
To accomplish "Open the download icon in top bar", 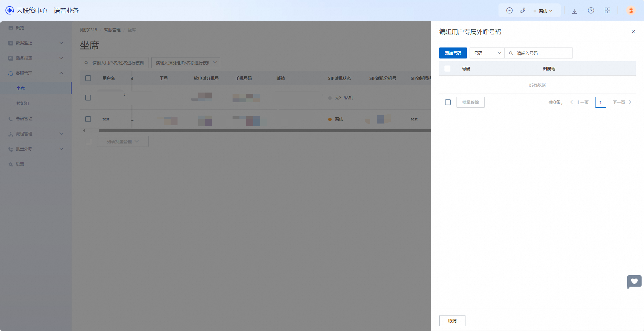I will point(575,11).
